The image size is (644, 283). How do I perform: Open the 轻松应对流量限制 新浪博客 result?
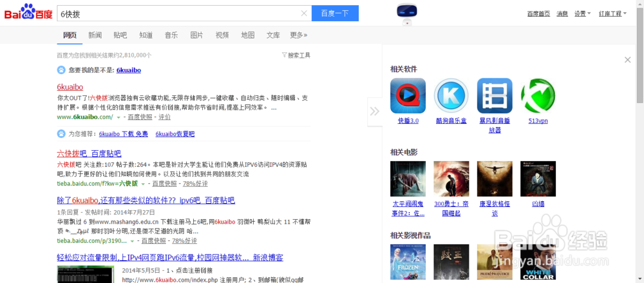pyautogui.click(x=170, y=258)
